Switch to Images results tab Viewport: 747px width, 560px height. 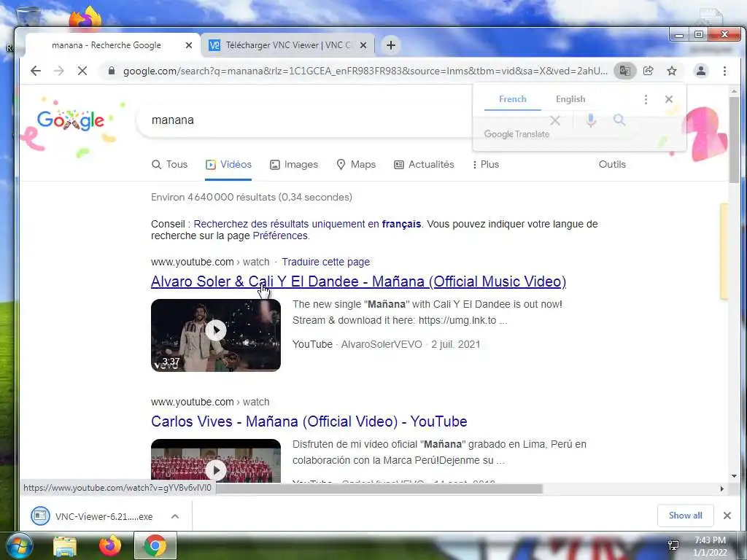click(x=294, y=164)
